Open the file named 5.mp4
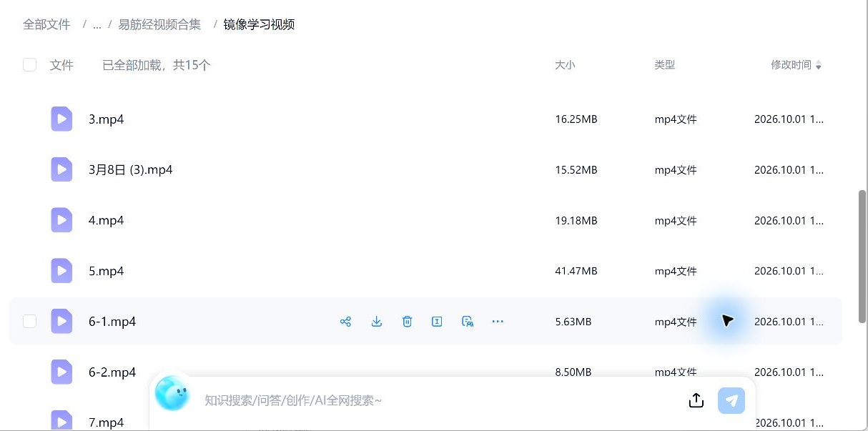This screenshot has height=431, width=868. 106,272
